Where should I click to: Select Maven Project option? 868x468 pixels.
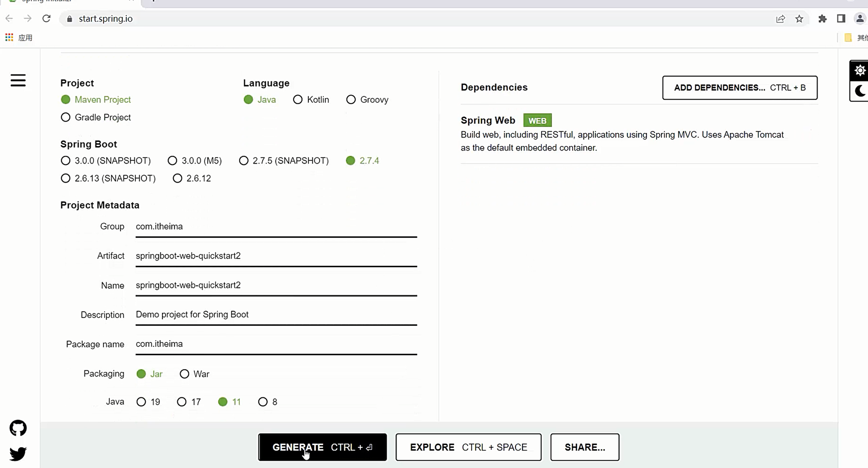(x=96, y=100)
